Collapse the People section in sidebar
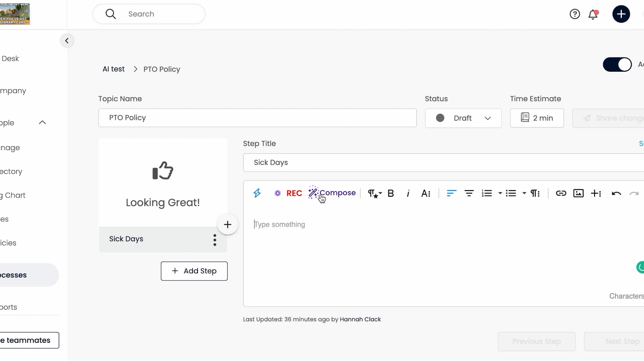This screenshot has width=644, height=362. pos(43,123)
